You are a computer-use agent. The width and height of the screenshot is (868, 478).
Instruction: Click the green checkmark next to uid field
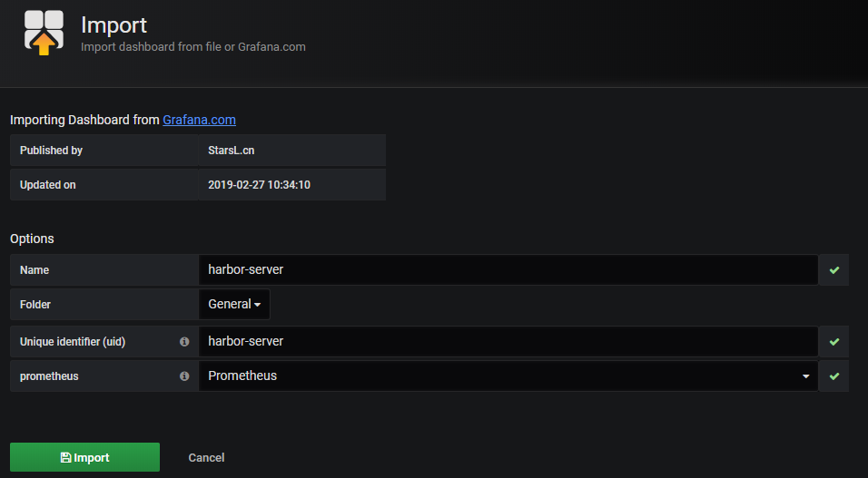pyautogui.click(x=834, y=342)
